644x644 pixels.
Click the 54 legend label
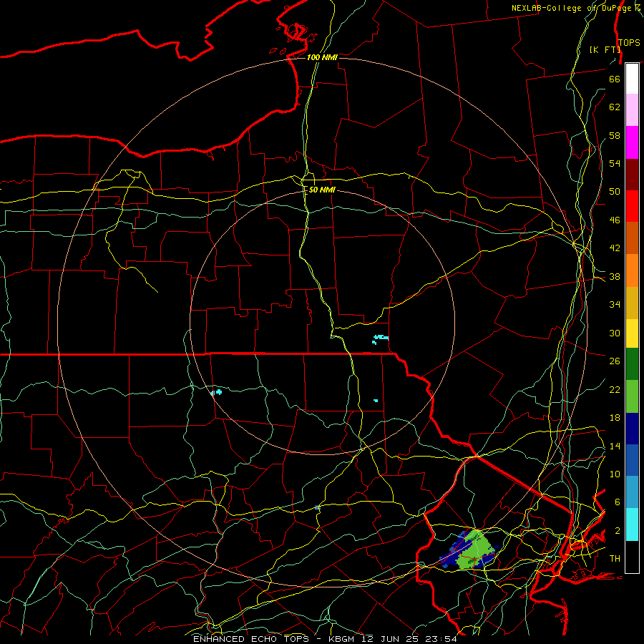click(x=615, y=163)
